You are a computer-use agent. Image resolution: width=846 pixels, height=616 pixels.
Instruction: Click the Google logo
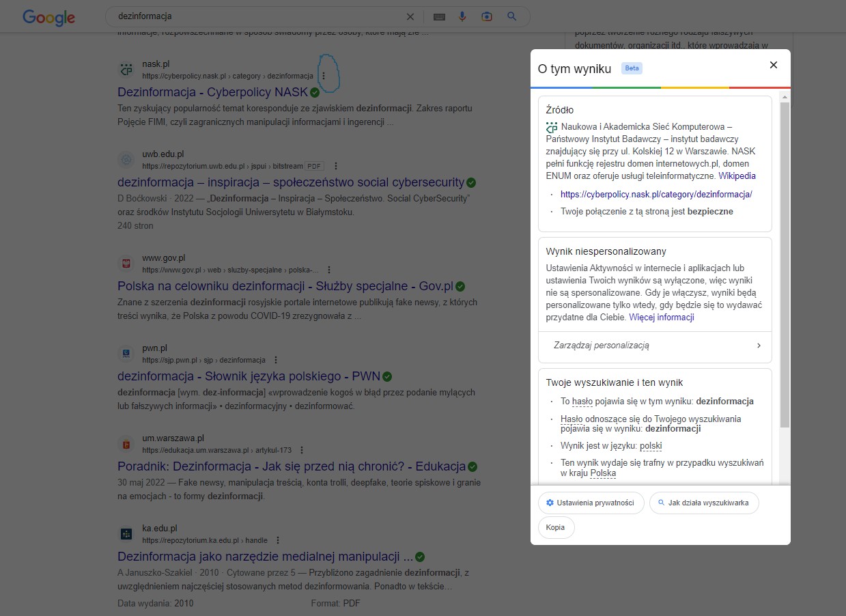point(48,17)
